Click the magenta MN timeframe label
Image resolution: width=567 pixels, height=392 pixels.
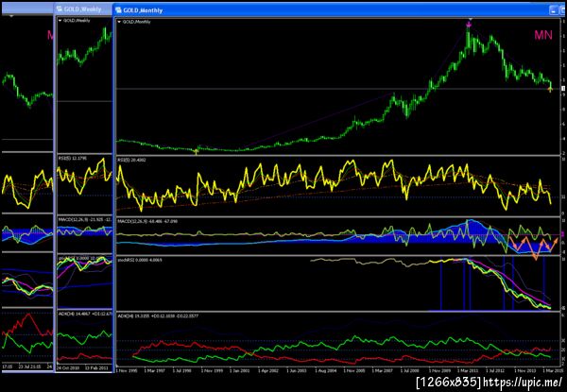[543, 35]
